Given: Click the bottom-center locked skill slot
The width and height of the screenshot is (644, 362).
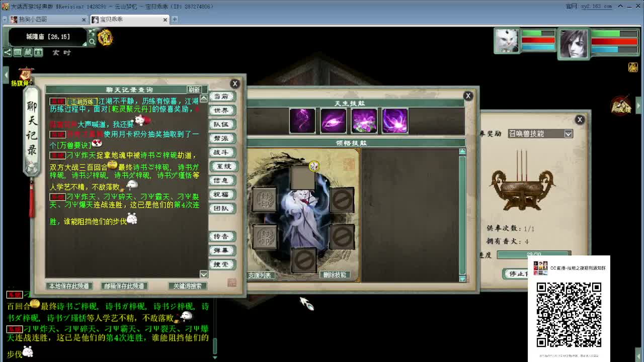Looking at the screenshot, I should (x=304, y=260).
